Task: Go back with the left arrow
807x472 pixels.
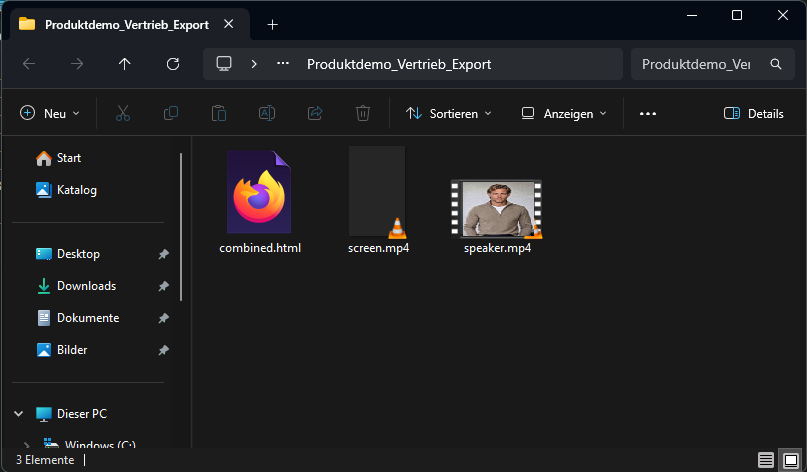Action: coord(29,64)
